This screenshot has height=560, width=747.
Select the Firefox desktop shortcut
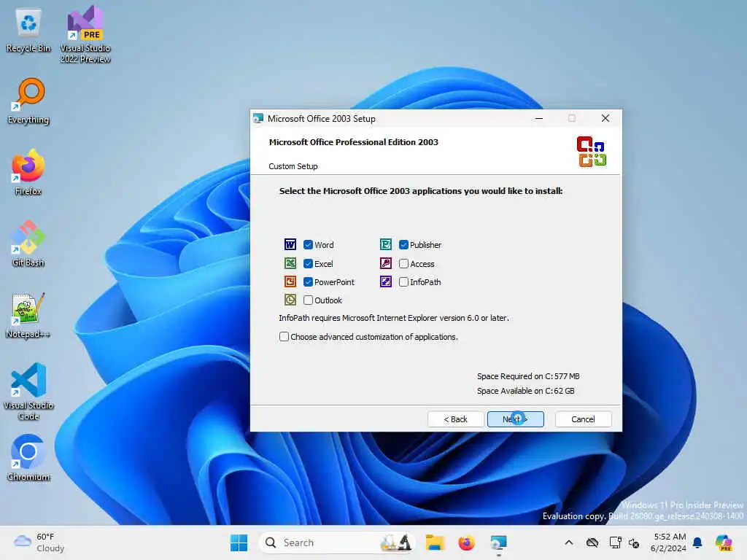pos(28,172)
